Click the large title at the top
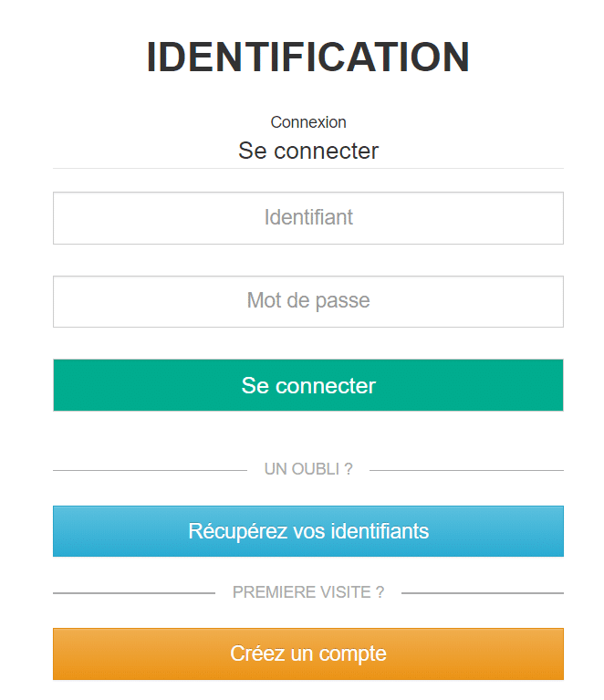Image resolution: width=604 pixels, height=700 pixels. pyautogui.click(x=308, y=57)
